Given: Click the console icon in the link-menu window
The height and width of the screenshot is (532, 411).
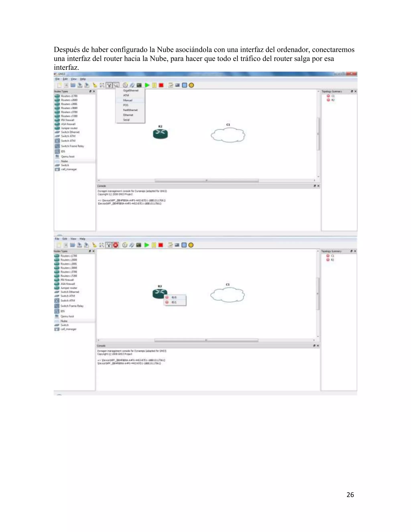Looking at the screenshot, I should (139, 85).
